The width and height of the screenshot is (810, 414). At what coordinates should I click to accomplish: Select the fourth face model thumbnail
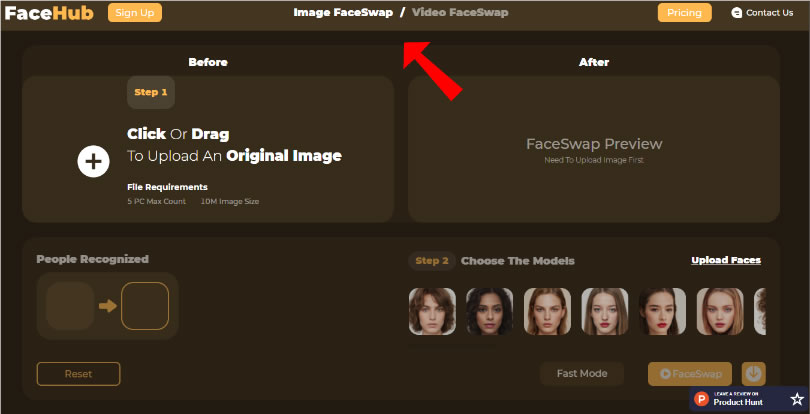tap(605, 312)
